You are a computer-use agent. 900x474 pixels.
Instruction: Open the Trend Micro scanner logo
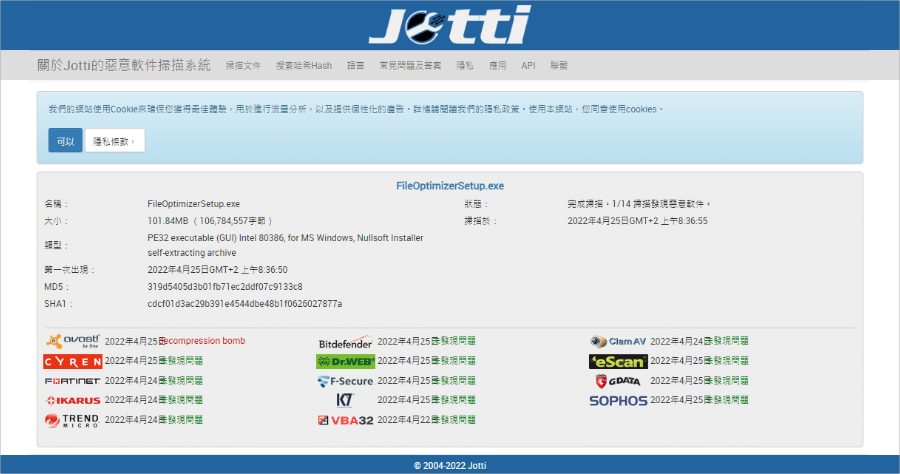point(72,421)
